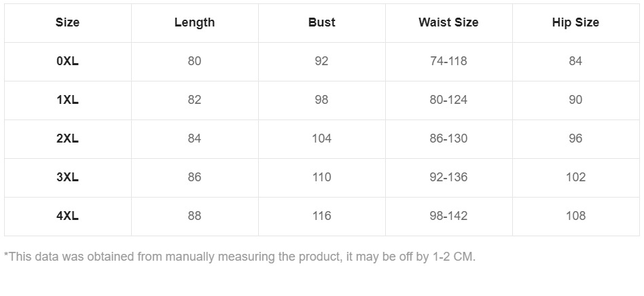Viewport: 644px width, 296px height.
Task: Click the bust value 116
Action: tap(321, 216)
